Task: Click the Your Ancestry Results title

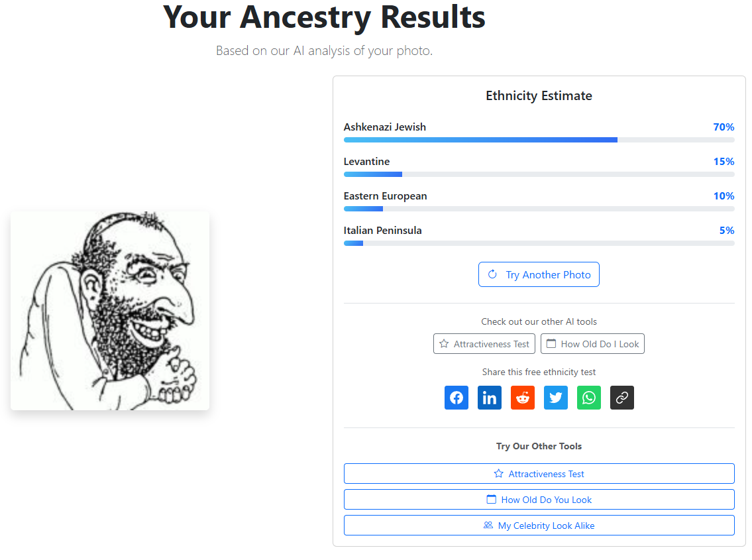Action: [x=324, y=17]
